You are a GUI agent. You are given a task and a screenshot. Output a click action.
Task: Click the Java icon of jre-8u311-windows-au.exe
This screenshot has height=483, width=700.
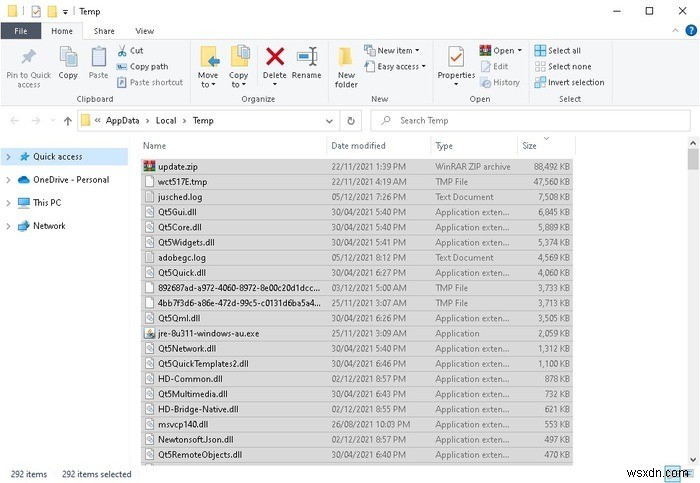[x=150, y=333]
